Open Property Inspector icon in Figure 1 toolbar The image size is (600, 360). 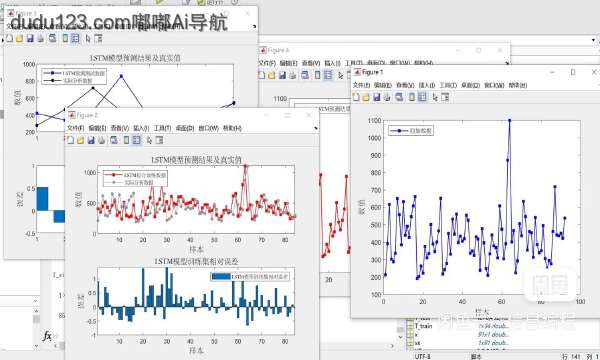click(445, 97)
